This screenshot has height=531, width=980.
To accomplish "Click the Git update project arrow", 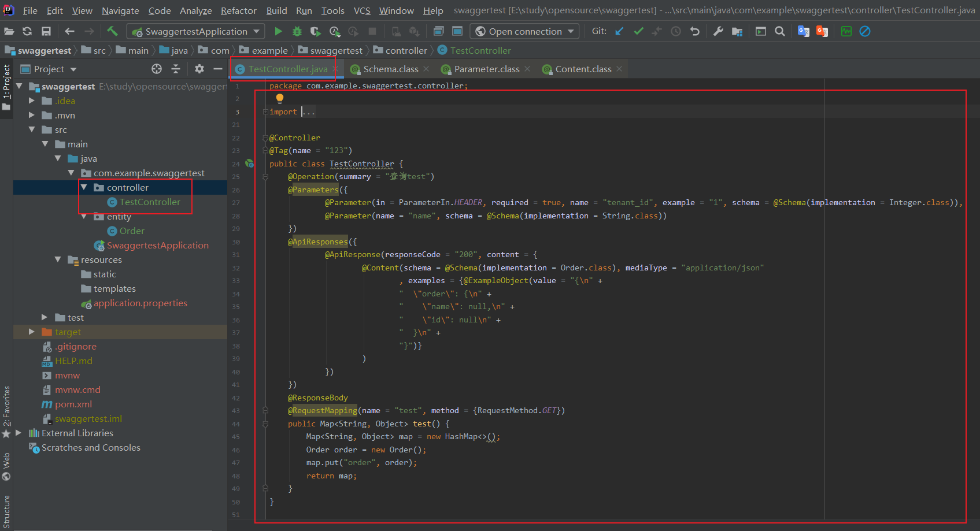I will [619, 31].
